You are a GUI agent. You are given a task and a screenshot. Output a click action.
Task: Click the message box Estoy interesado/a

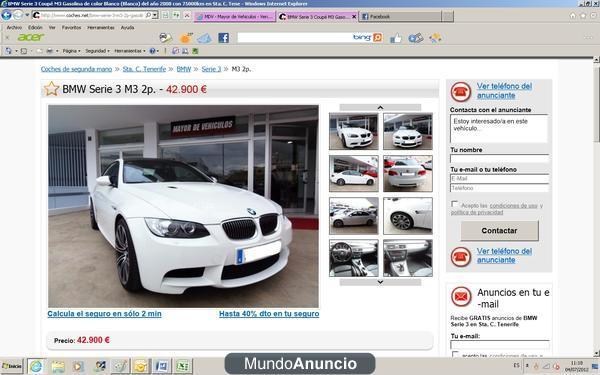pyautogui.click(x=499, y=129)
